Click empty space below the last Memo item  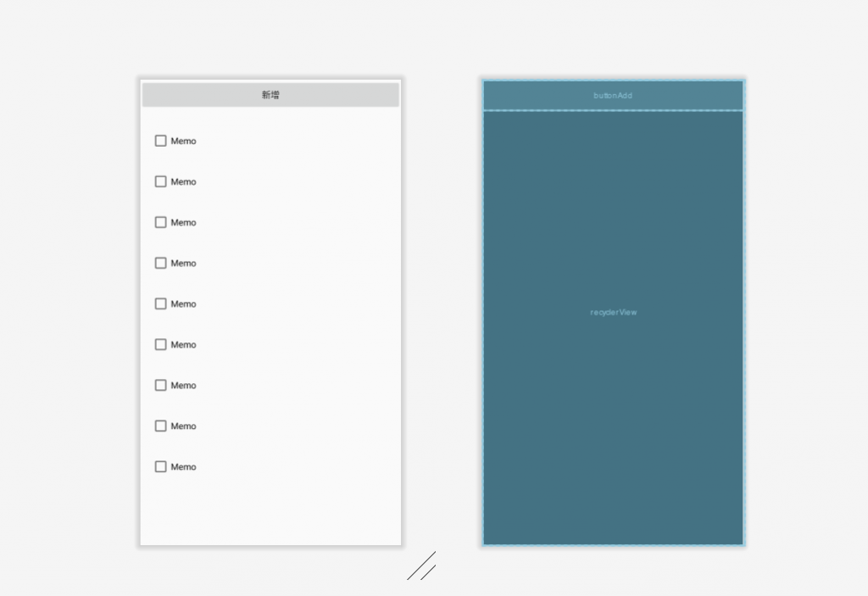click(x=270, y=512)
